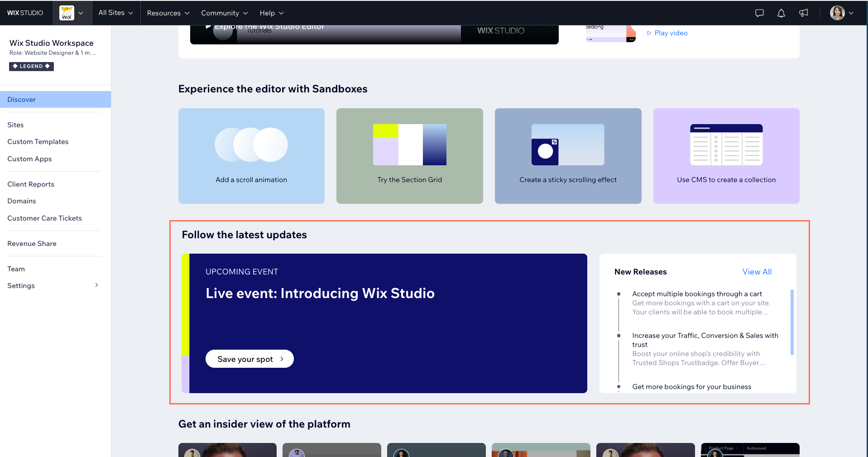Open Client Reports
Image resolution: width=868 pixels, height=457 pixels.
pyautogui.click(x=31, y=184)
